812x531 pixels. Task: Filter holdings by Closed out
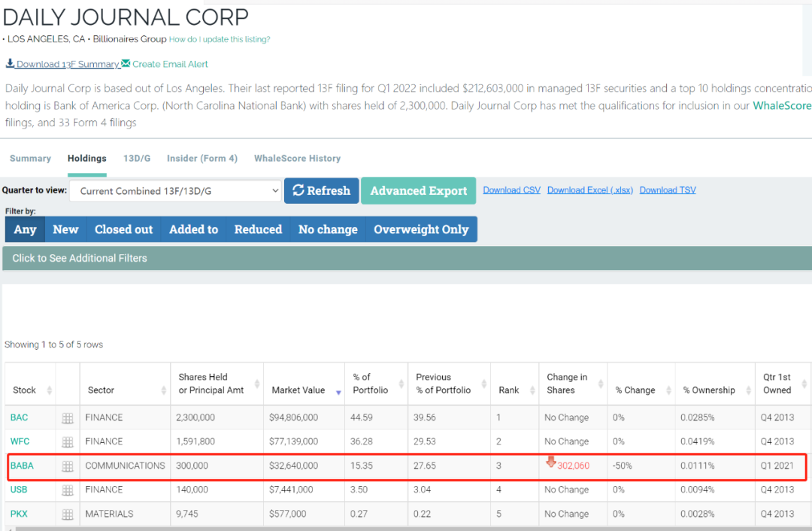tap(124, 229)
